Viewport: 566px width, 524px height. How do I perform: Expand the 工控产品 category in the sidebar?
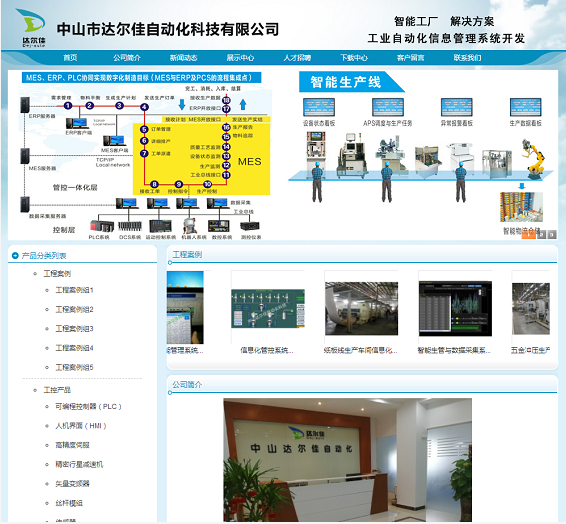pos(57,390)
